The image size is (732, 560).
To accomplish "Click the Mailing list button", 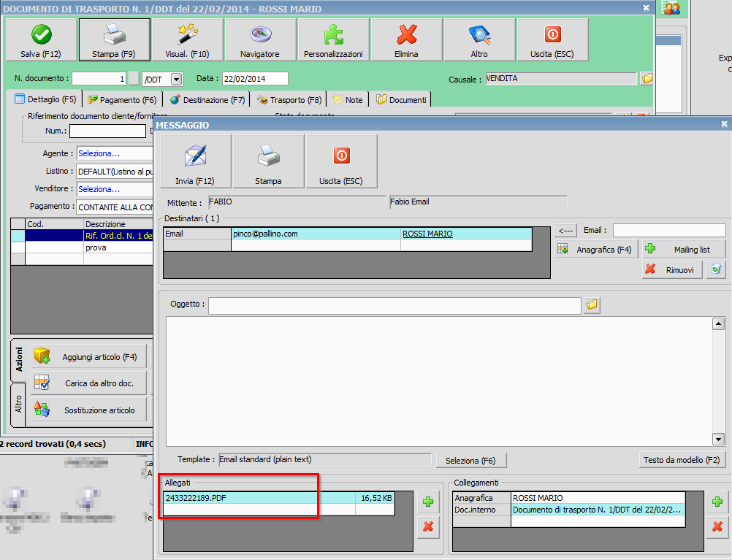I will (x=684, y=250).
